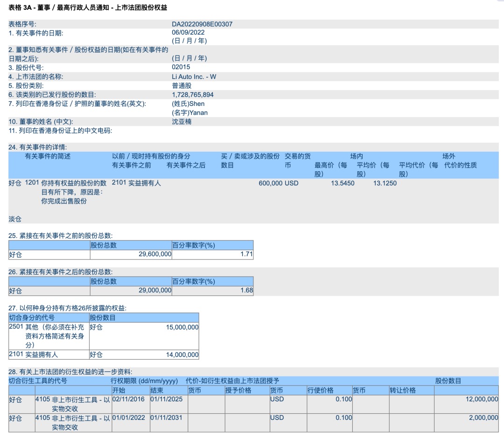The image size is (504, 440).
Task: Select the corporation name Li Auto Inc. - W
Action: coord(194,77)
